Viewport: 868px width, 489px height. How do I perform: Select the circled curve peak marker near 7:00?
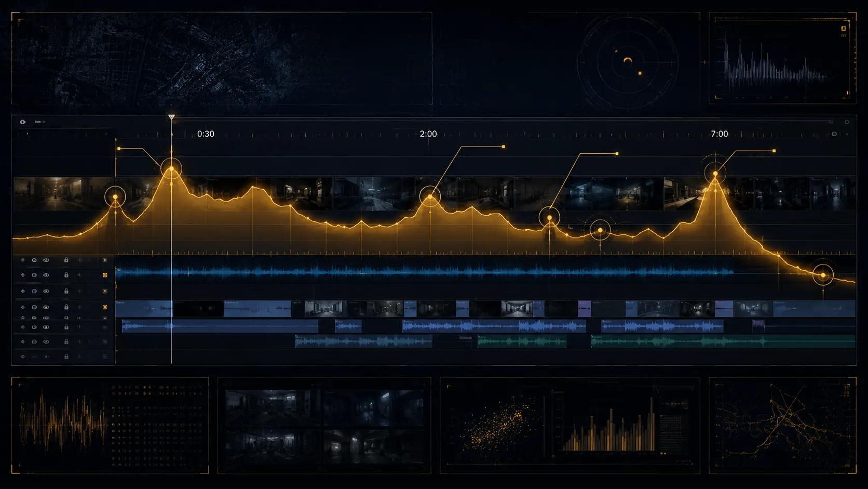pyautogui.click(x=715, y=174)
